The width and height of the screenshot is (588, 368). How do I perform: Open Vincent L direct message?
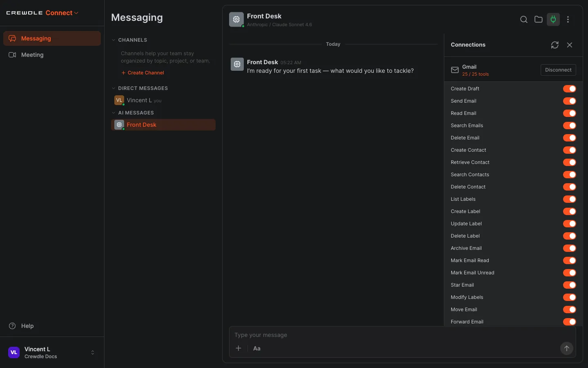point(163,100)
